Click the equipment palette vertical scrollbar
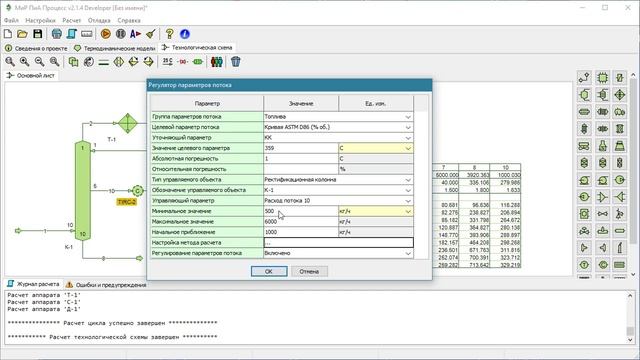Image resolution: width=640 pixels, height=360 pixels. pyautogui.click(x=633, y=175)
